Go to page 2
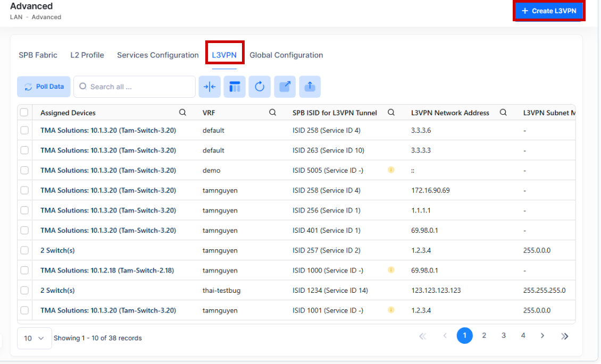The width and height of the screenshot is (601, 364). coord(484,336)
